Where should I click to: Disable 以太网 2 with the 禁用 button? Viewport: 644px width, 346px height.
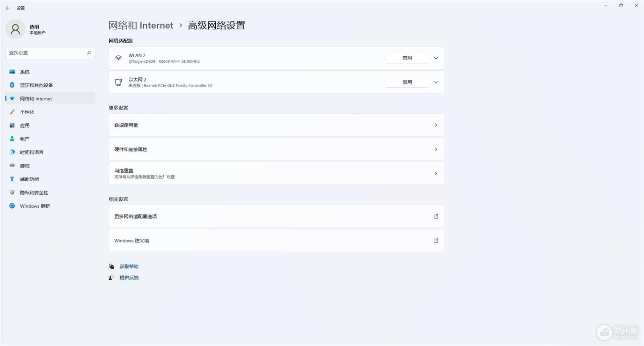point(407,82)
